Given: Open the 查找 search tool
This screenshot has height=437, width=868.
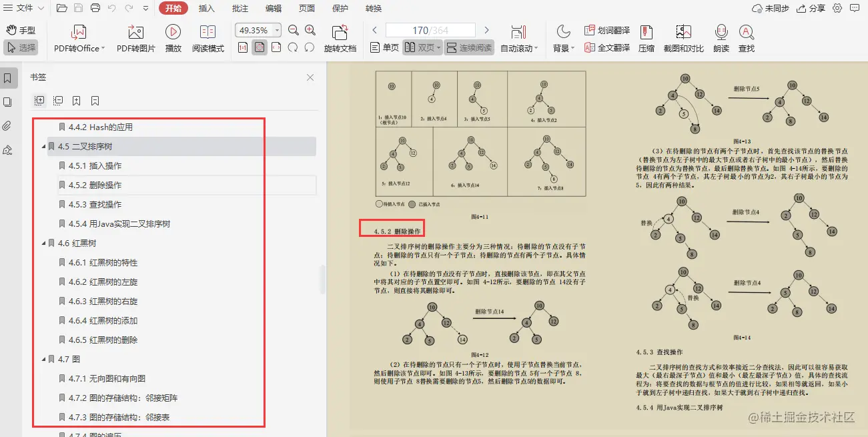Looking at the screenshot, I should point(746,38).
